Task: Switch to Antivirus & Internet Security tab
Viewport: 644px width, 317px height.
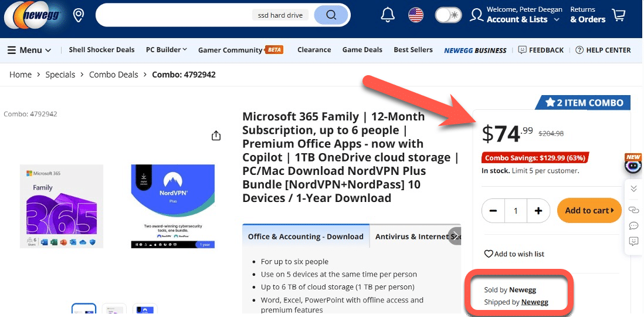Action: click(415, 237)
